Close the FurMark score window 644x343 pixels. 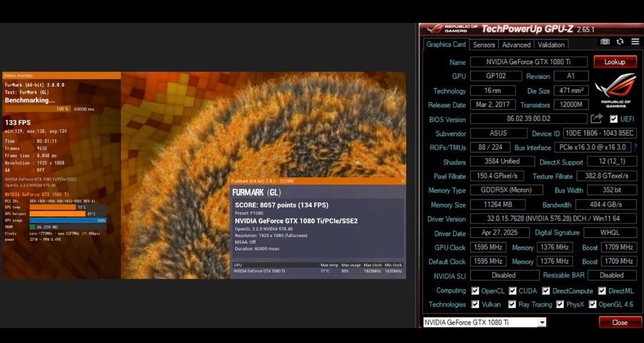pyautogui.click(x=403, y=181)
